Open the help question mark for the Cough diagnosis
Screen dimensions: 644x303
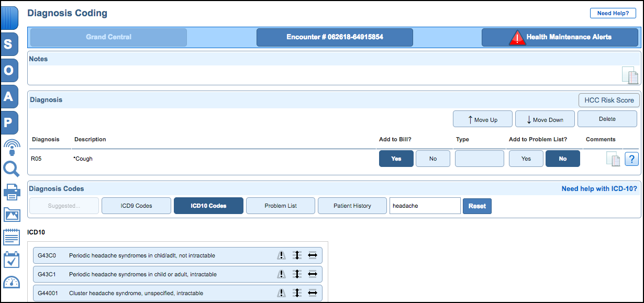631,159
